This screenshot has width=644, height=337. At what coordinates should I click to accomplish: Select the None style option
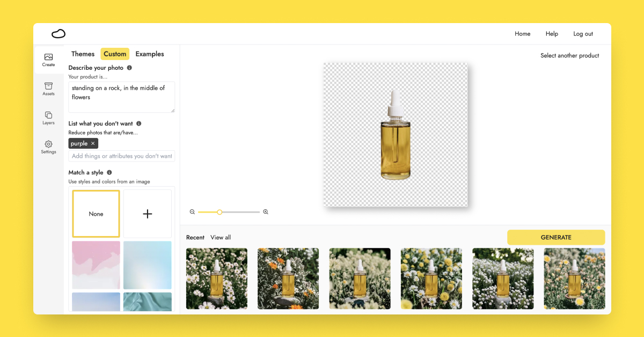pyautogui.click(x=96, y=214)
